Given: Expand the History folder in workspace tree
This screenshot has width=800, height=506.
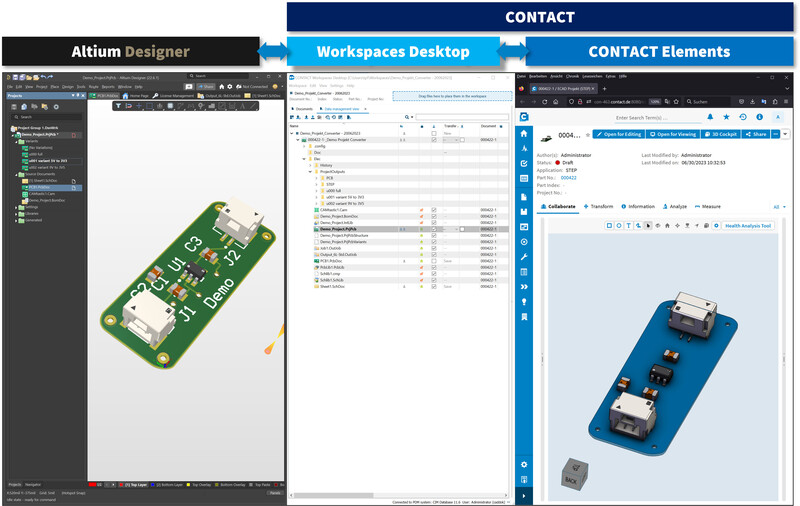Looking at the screenshot, I should [310, 165].
